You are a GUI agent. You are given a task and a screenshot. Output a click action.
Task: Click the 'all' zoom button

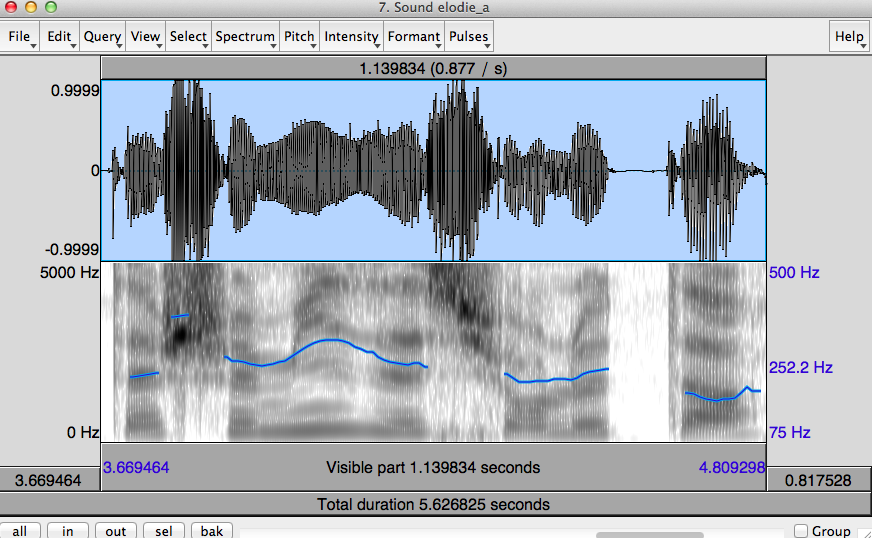[20, 531]
